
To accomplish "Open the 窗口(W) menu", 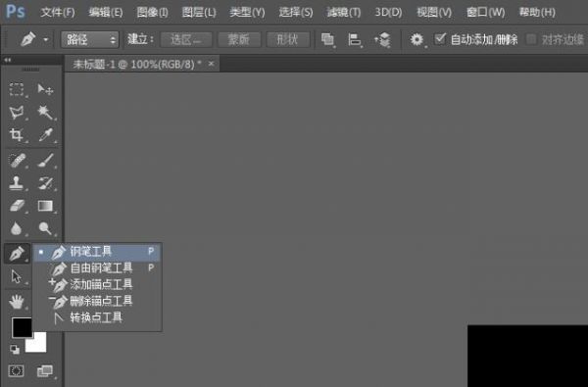I will (x=486, y=13).
